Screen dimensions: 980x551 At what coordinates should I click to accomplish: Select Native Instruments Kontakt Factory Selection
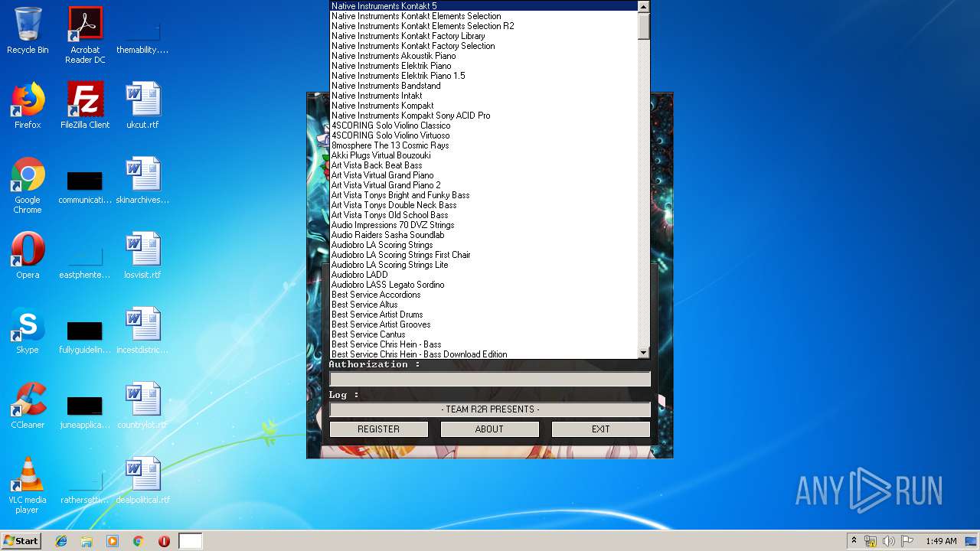point(483,46)
